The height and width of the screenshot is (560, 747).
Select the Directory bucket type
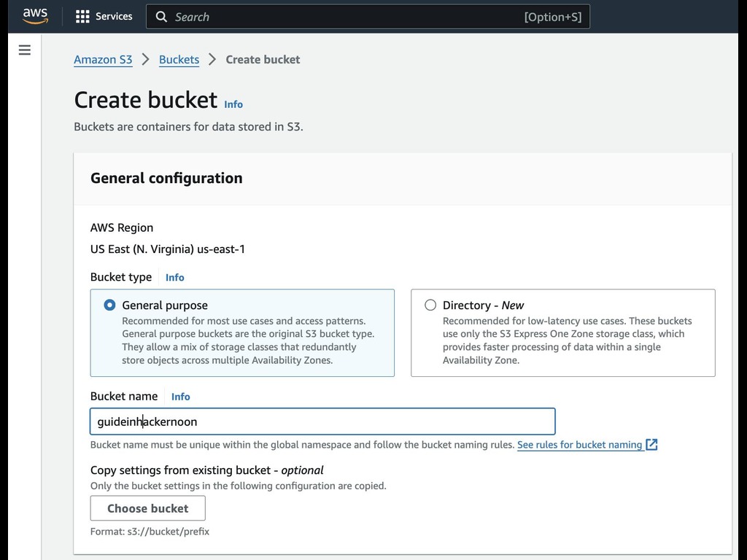tap(430, 305)
